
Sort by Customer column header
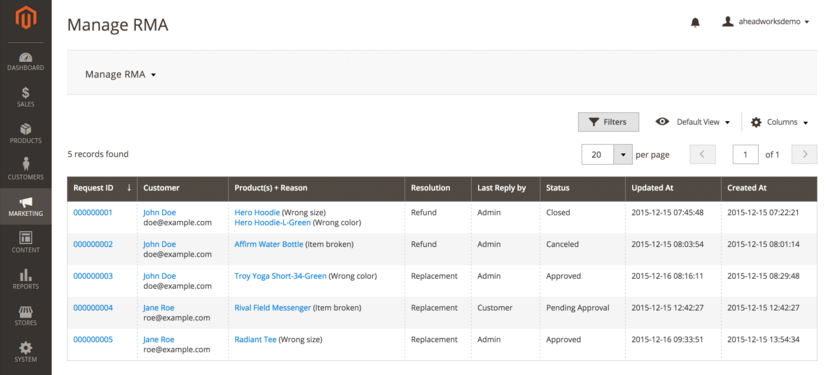coord(183,188)
